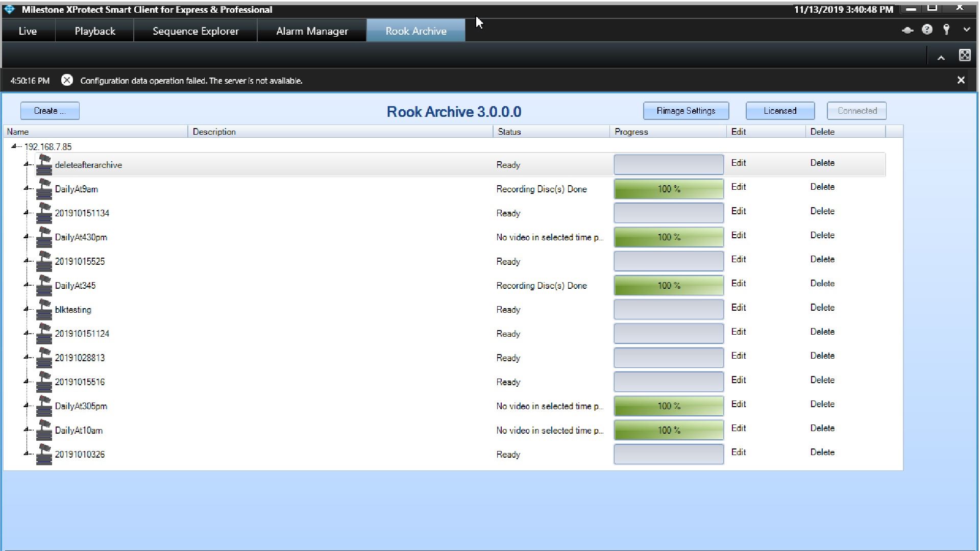Click the camera icon beside 201910151134
The height and width of the screenshot is (551, 980).
pos(44,213)
